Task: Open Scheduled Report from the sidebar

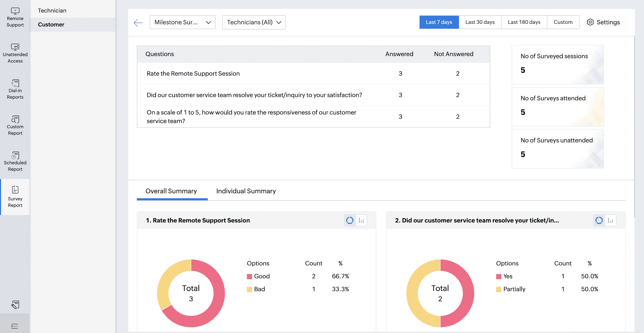Action: 15,161
